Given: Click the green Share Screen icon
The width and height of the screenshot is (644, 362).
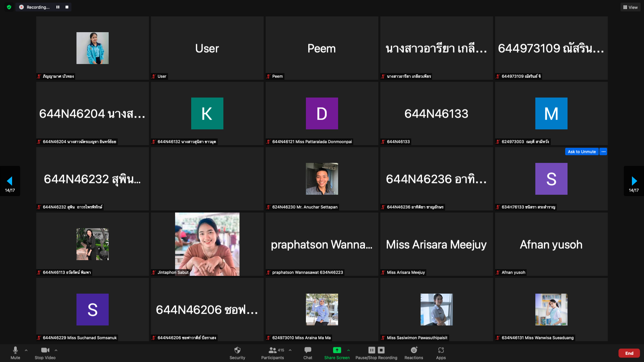Looking at the screenshot, I should point(337,350).
